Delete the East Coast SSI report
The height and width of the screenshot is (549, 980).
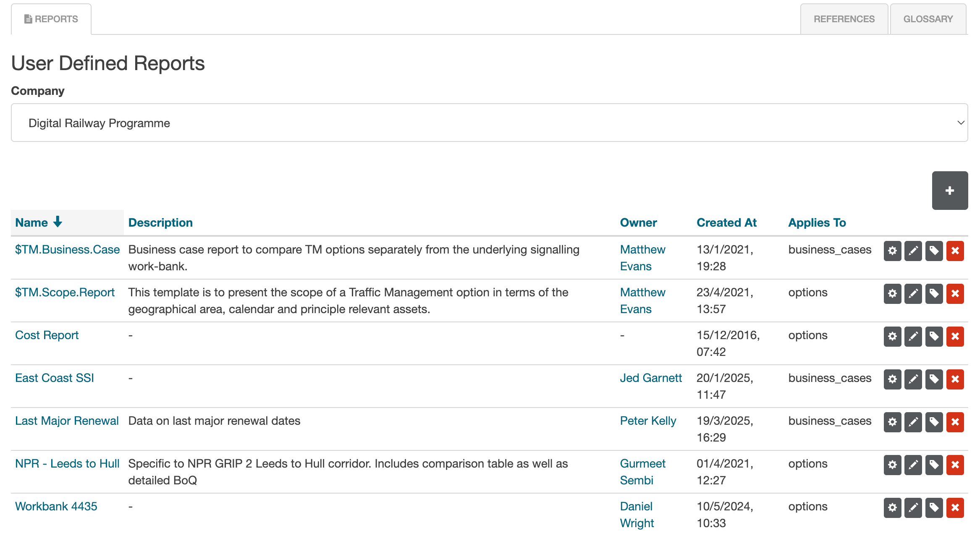coord(955,379)
